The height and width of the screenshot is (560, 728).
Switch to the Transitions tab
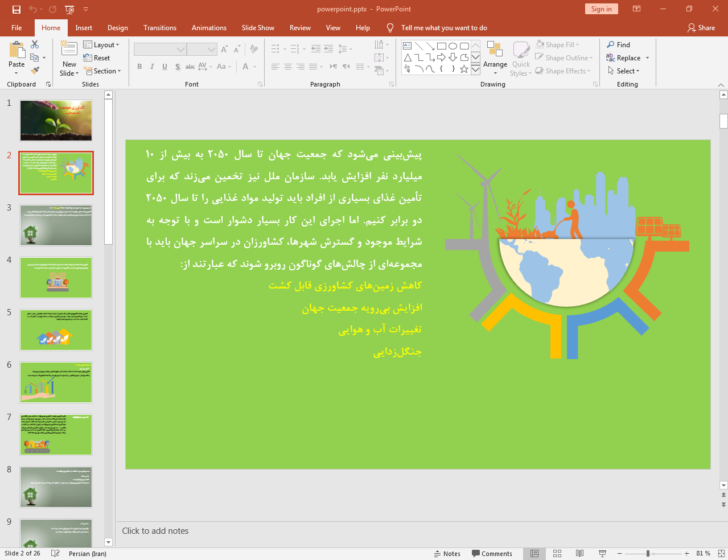(x=160, y=27)
